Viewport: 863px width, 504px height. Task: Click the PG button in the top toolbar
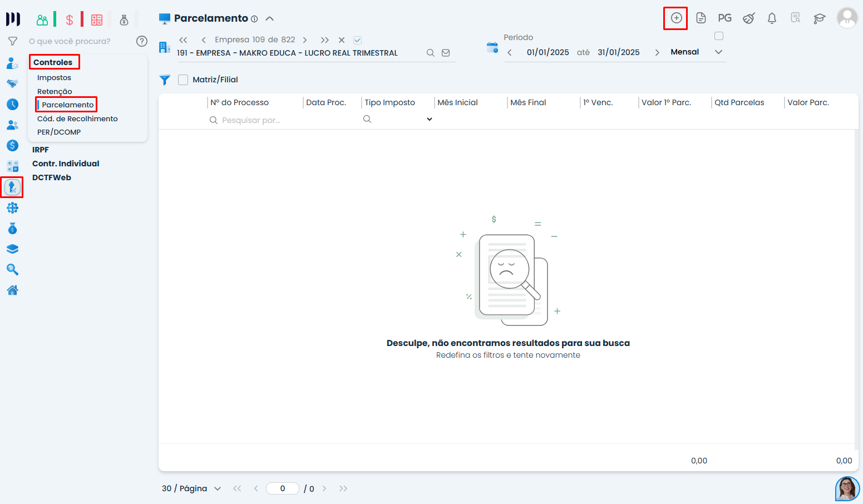[x=724, y=18]
